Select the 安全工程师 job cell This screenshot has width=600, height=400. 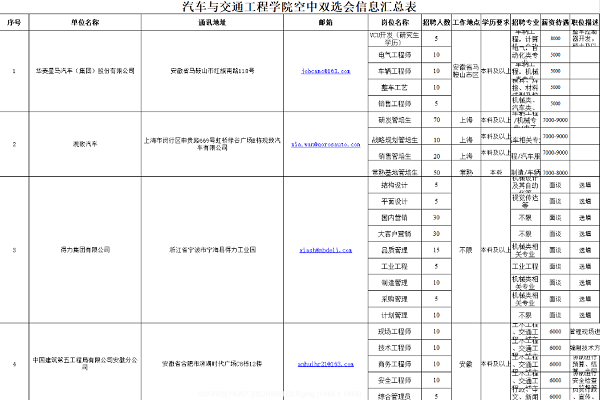coord(395,380)
